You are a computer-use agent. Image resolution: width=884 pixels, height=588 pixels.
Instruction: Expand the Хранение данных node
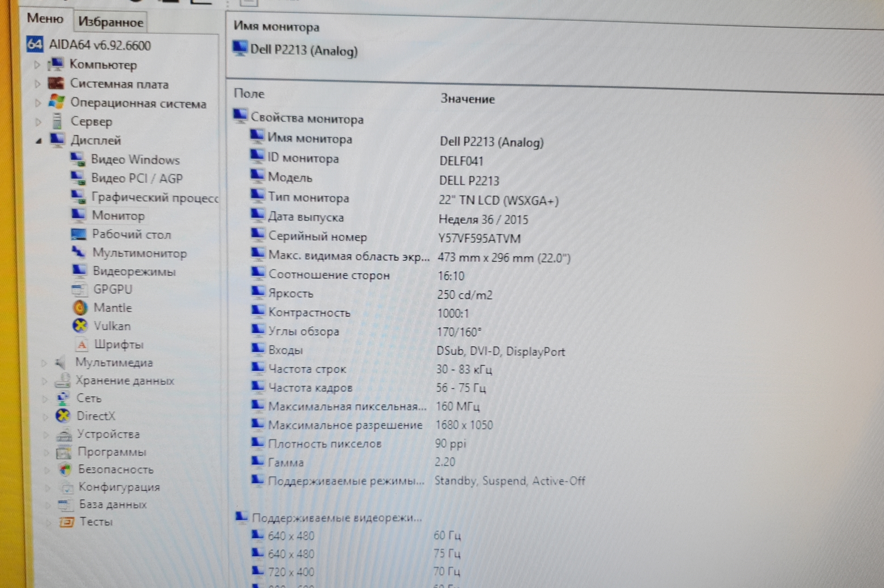(x=45, y=381)
